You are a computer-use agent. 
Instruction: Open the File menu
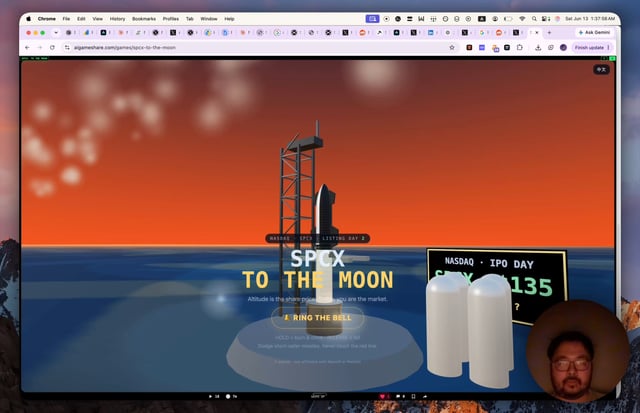[66, 19]
